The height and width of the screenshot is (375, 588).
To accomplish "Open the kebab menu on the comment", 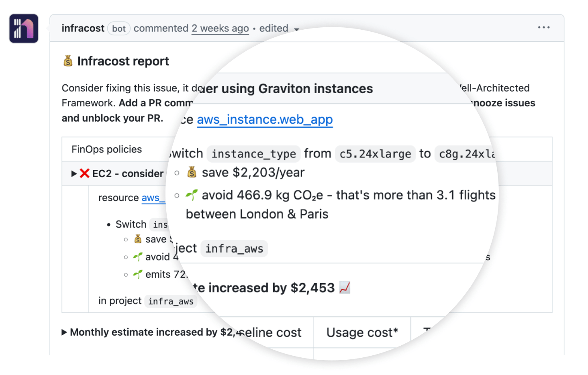I will (543, 27).
